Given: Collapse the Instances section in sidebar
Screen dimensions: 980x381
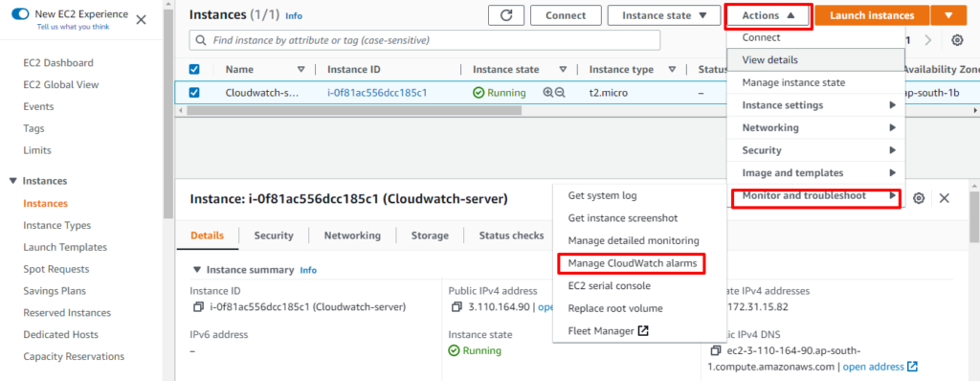Looking at the screenshot, I should point(13,181).
